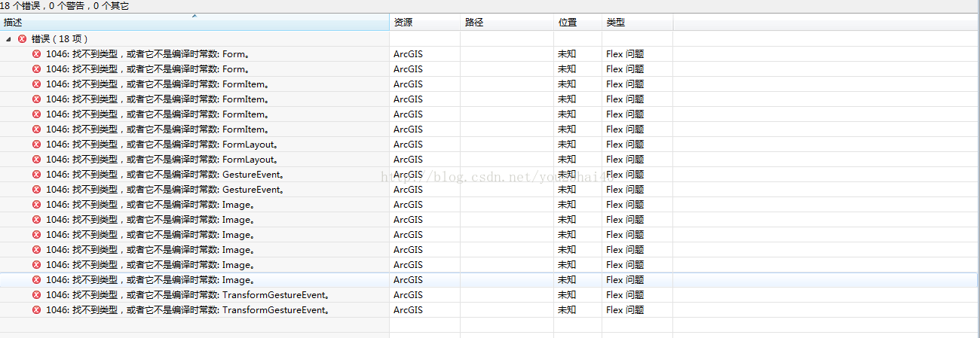Collapse the 错误 (18 项) group arrow
The image size is (980, 338).
click(8, 38)
